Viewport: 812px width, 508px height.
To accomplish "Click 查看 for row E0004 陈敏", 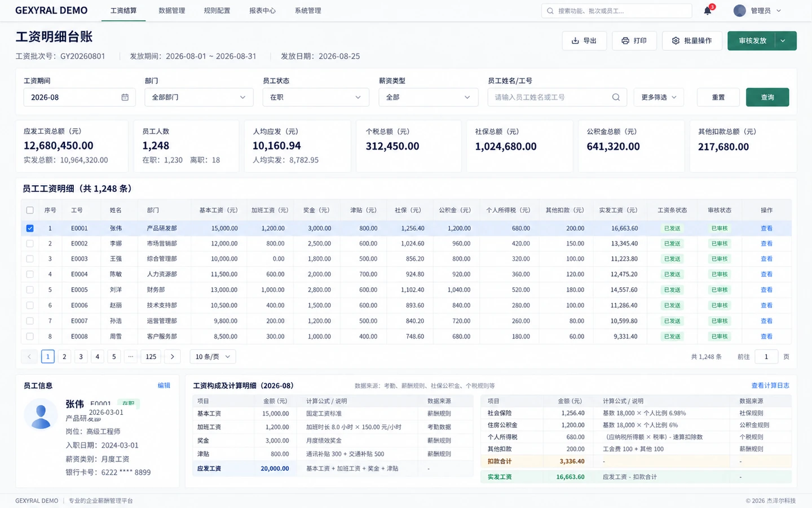I will point(766,274).
